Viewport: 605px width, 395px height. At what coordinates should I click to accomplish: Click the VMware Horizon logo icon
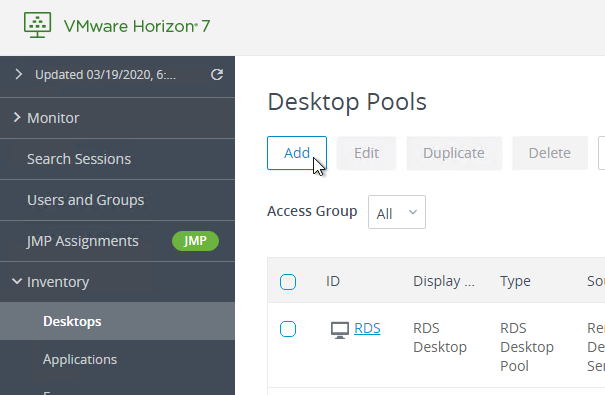pos(37,25)
